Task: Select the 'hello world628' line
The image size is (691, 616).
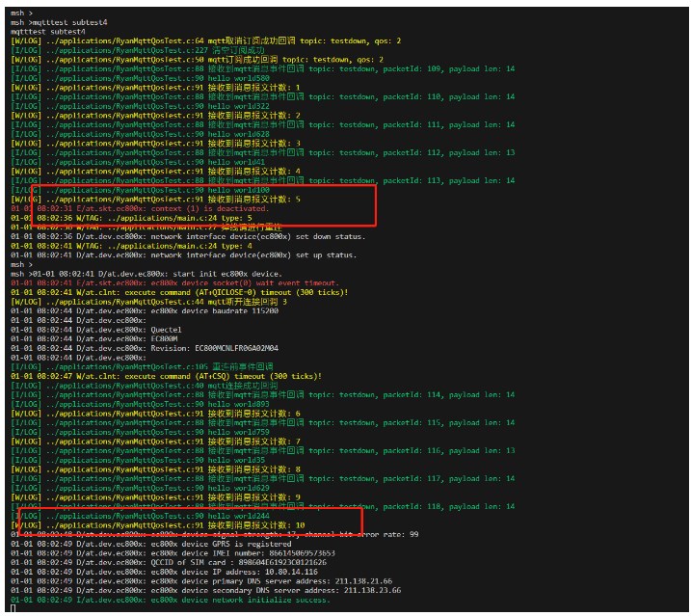Action: point(140,134)
